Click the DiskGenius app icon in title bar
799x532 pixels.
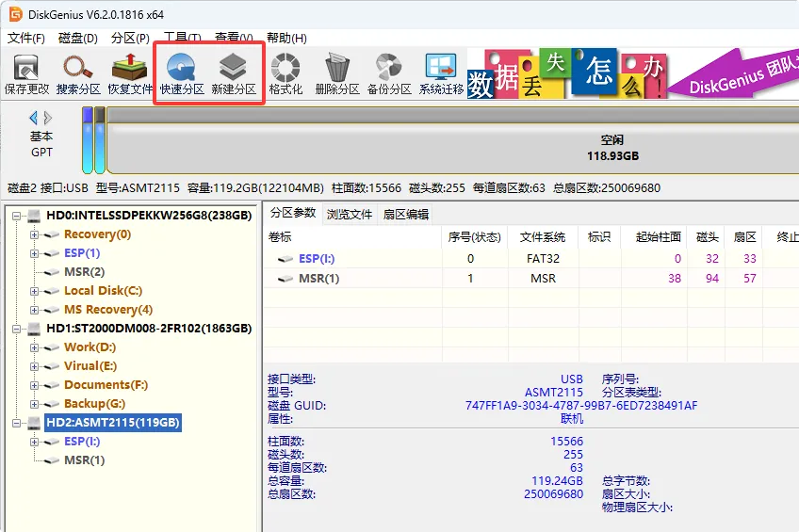[16, 14]
